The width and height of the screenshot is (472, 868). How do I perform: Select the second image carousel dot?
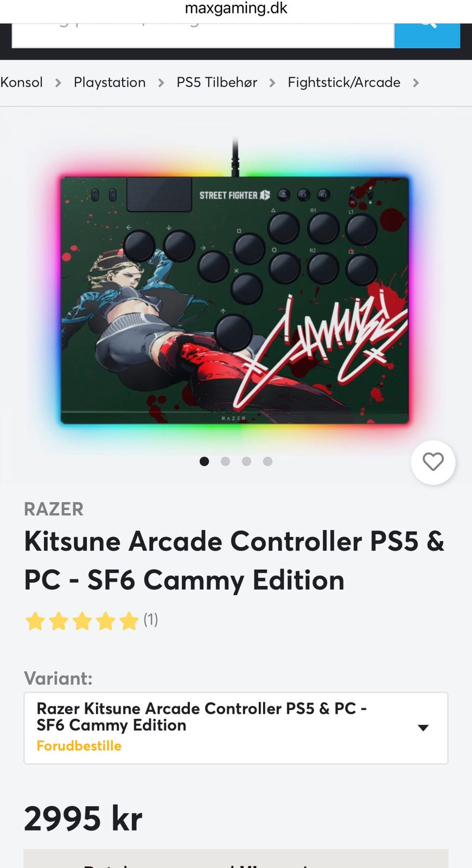(x=226, y=461)
